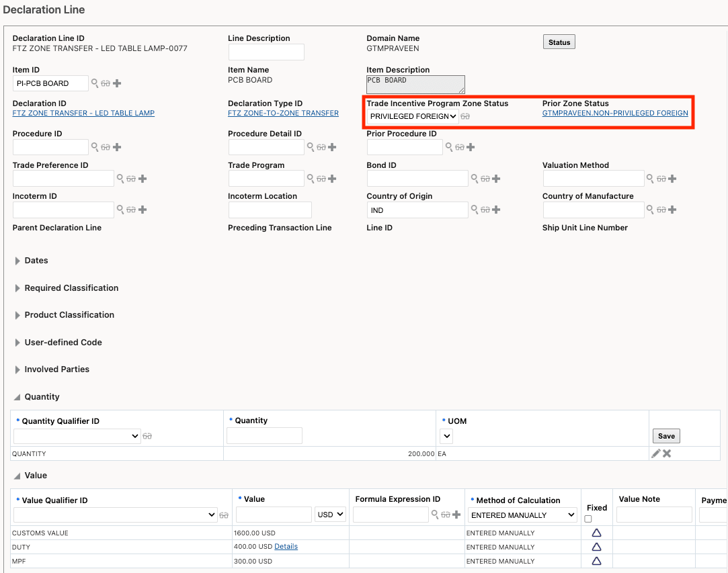
Task: Tick the Fixed checkbox in Value section
Action: (588, 519)
